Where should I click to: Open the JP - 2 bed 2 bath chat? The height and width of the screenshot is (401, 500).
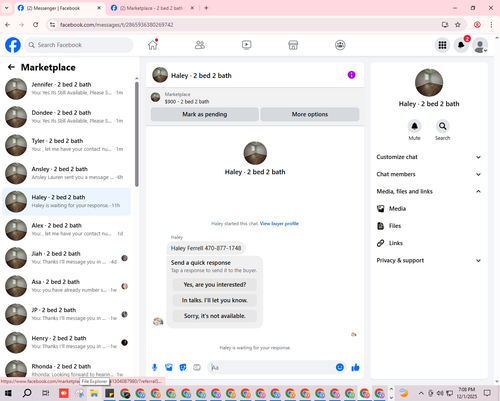coord(66,314)
